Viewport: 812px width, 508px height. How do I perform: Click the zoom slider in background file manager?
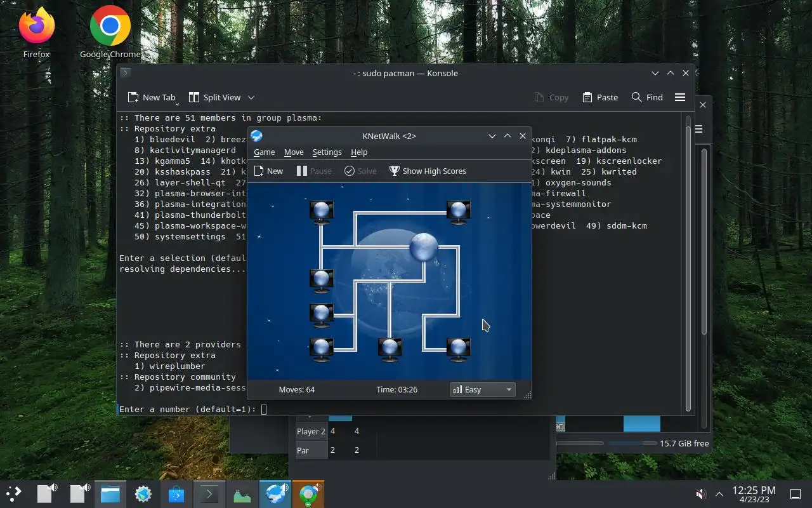point(580,443)
